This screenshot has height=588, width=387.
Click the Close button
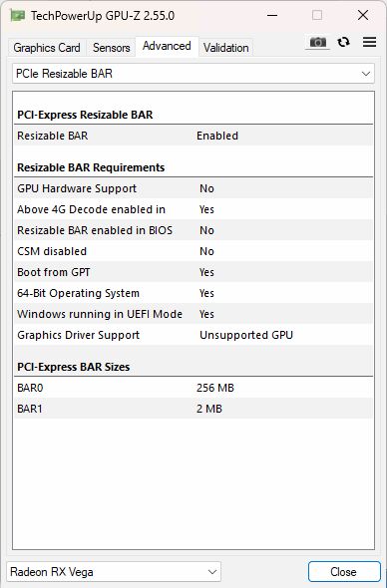[x=344, y=572]
